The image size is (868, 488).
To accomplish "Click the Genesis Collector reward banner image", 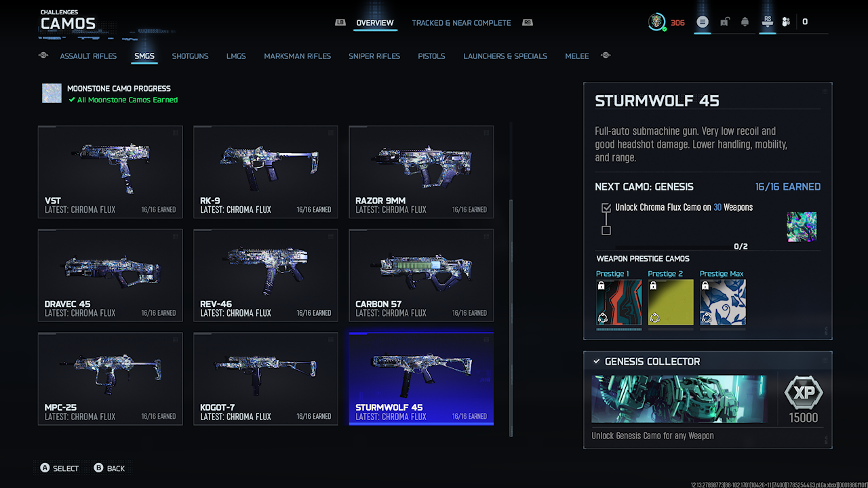I will click(x=679, y=399).
